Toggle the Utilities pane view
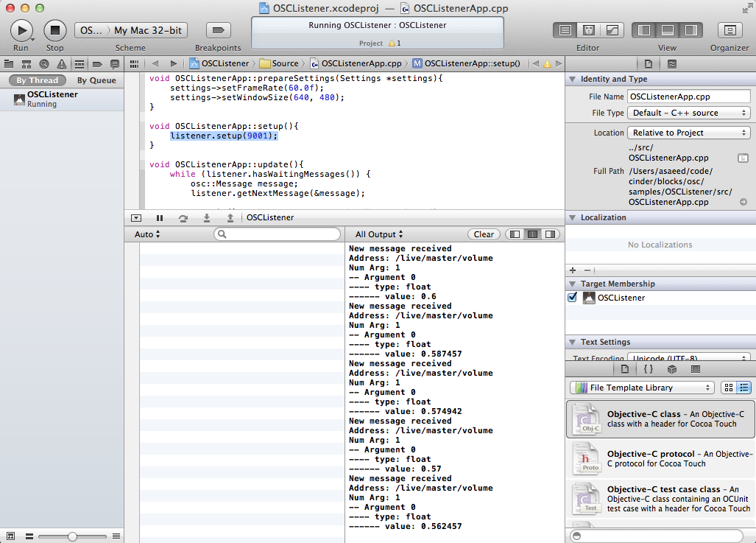This screenshot has width=756, height=543. tap(691, 30)
